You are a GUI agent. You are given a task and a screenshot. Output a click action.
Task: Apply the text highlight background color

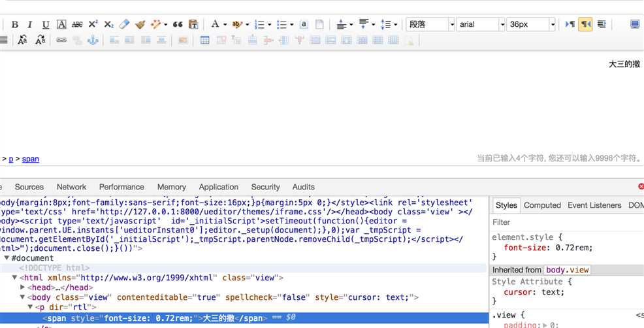[237, 25]
